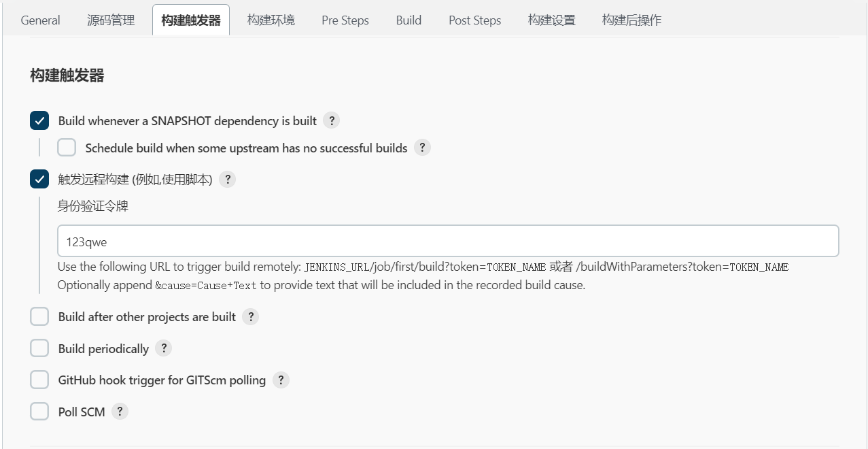Open help for Build after other projects

250,317
